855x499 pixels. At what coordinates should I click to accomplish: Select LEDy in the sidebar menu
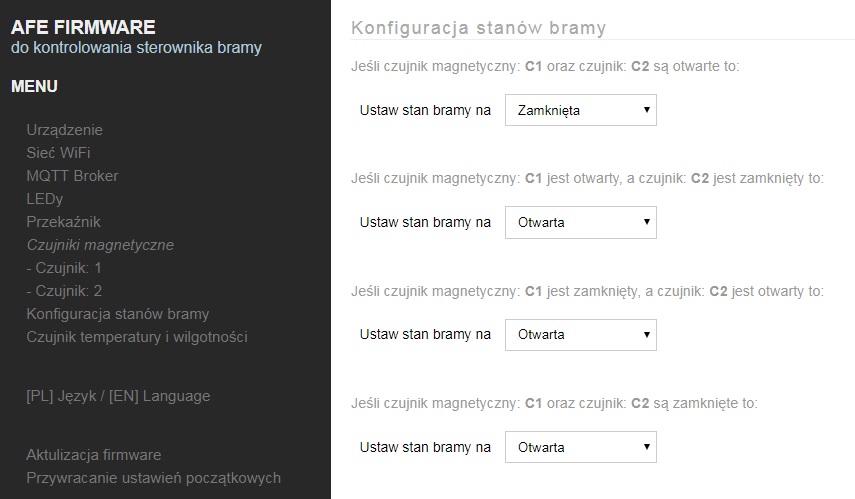[x=45, y=199]
